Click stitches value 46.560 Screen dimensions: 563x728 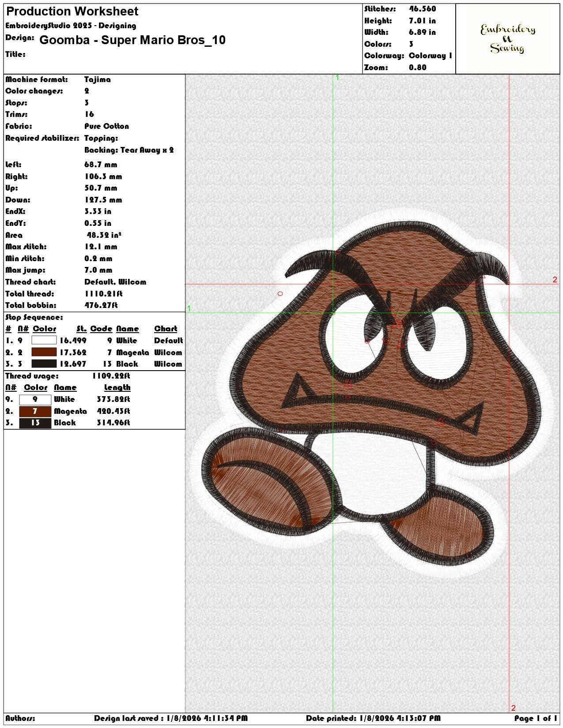coord(422,9)
